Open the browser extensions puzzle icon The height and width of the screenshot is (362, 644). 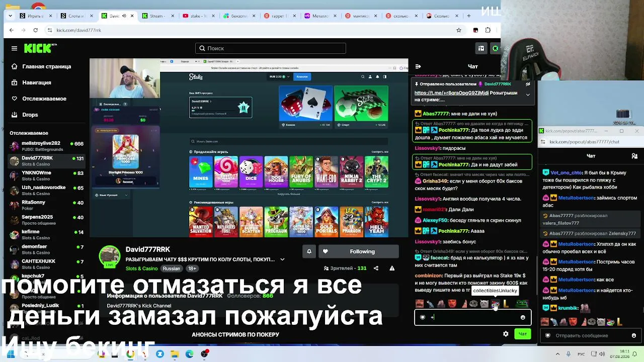pos(488,30)
